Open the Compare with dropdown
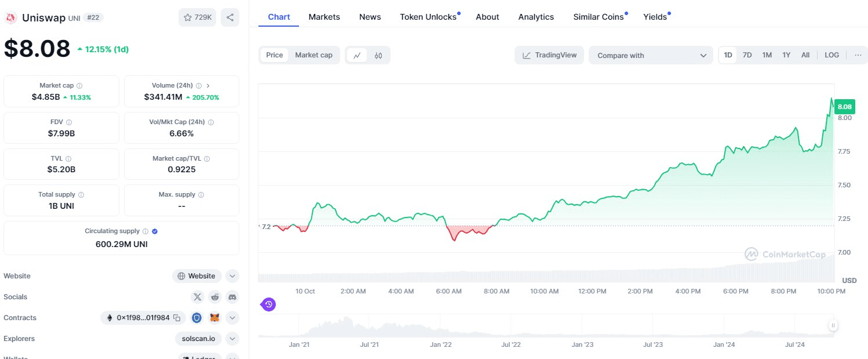 click(x=651, y=56)
